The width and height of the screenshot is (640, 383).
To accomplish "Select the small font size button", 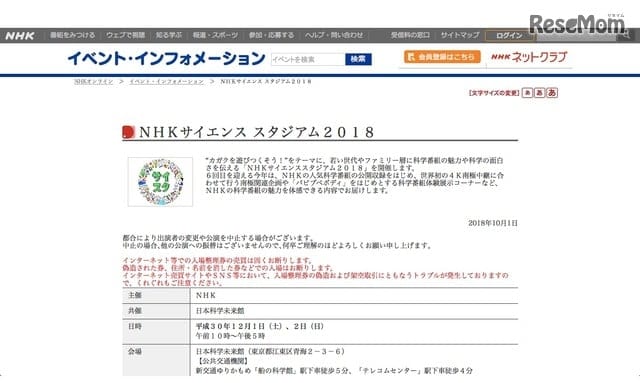I will point(527,93).
